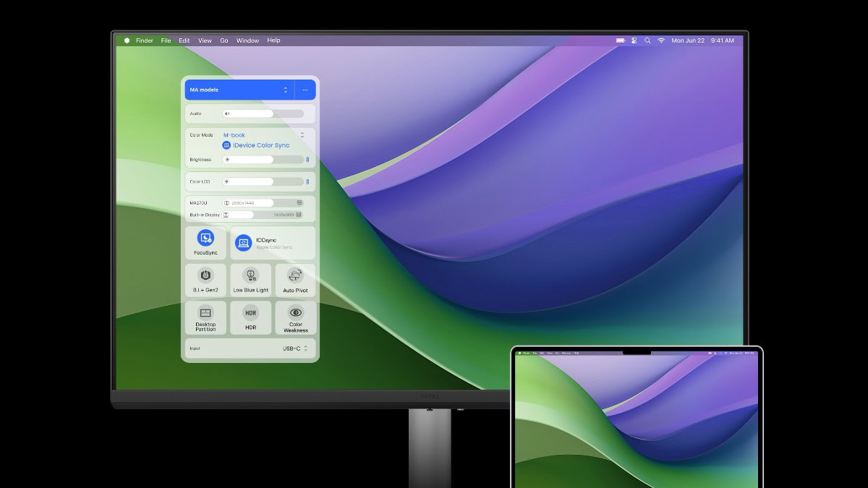Toggle the Auto Pivot feature
The height and width of the screenshot is (488, 868).
coord(295,280)
